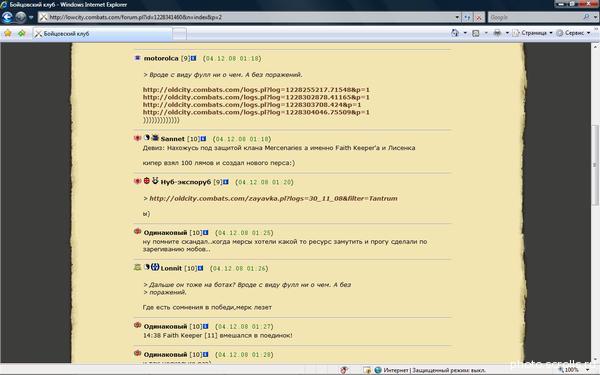Click the clan badge directly left of Sannet

click(x=155, y=137)
